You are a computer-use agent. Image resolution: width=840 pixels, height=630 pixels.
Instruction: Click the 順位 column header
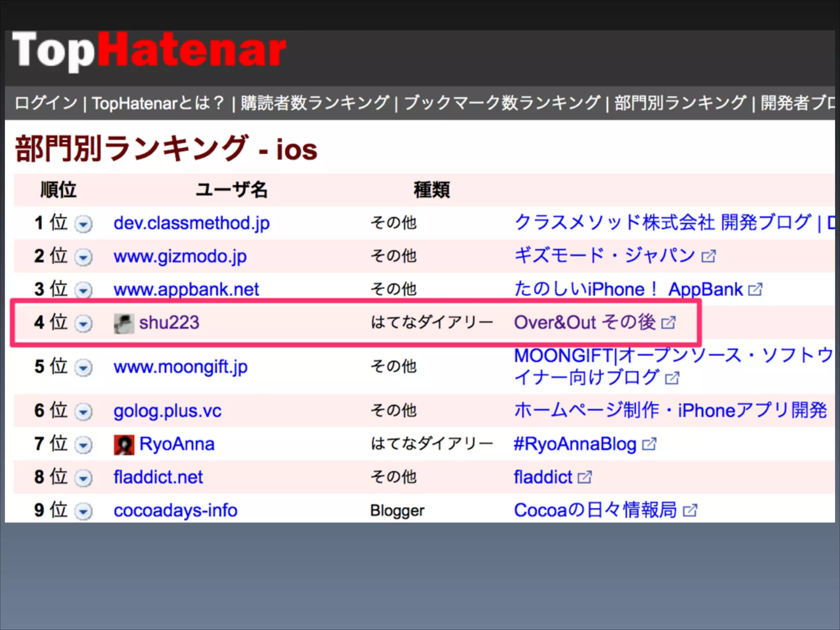58,190
